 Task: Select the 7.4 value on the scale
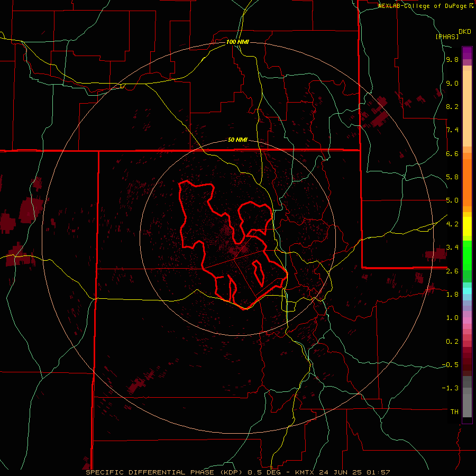(452, 130)
